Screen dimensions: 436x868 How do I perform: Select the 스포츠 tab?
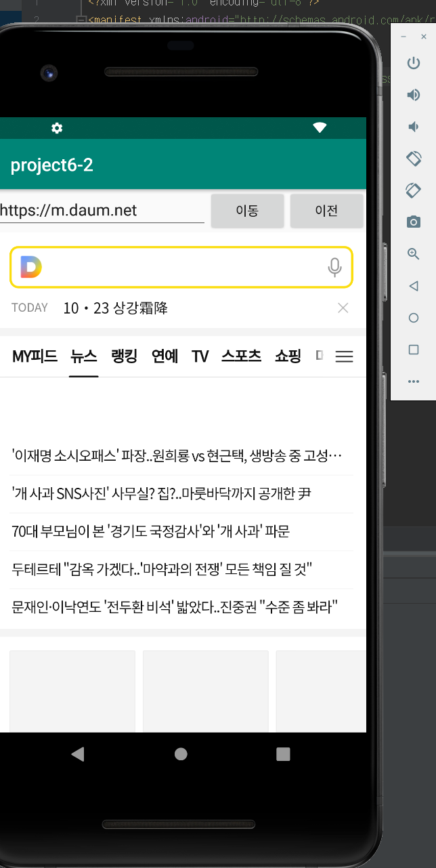[242, 356]
